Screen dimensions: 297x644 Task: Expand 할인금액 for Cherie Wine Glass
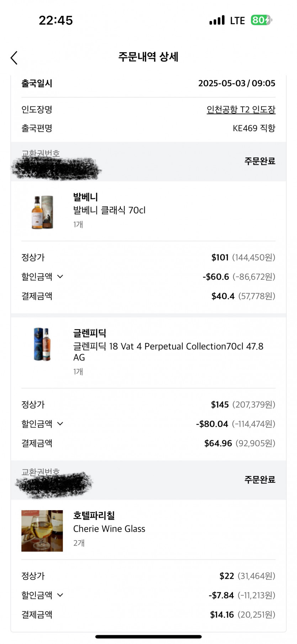tap(60, 595)
